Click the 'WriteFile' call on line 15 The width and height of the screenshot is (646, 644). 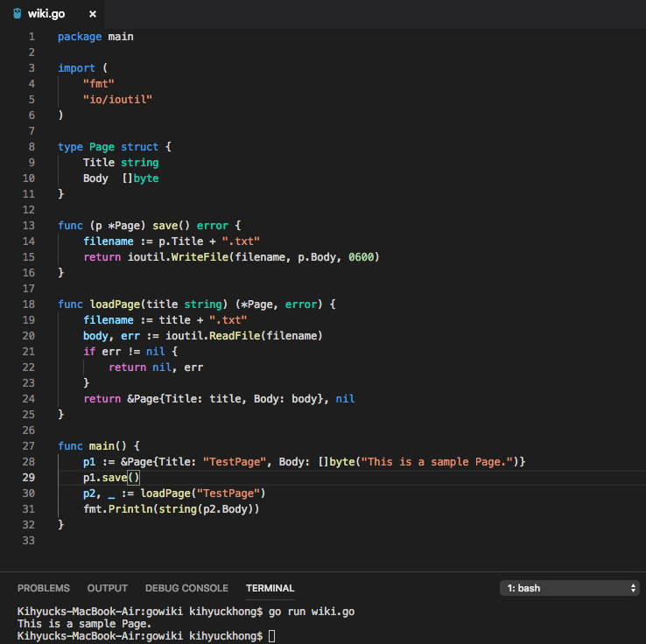pyautogui.click(x=200, y=257)
